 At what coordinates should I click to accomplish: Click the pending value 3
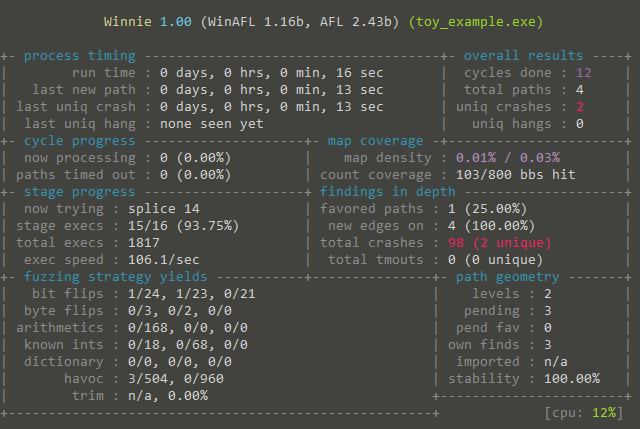(548, 311)
